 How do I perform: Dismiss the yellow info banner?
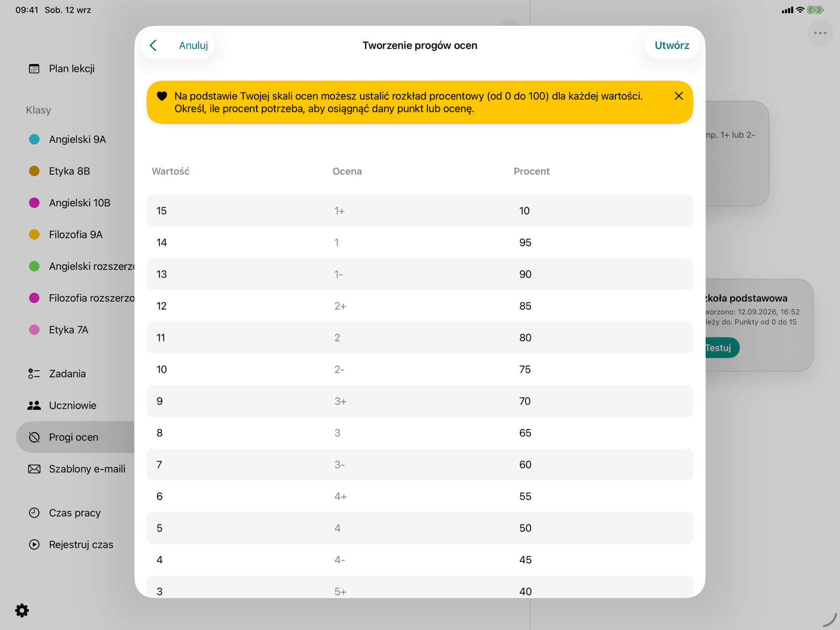pos(678,96)
